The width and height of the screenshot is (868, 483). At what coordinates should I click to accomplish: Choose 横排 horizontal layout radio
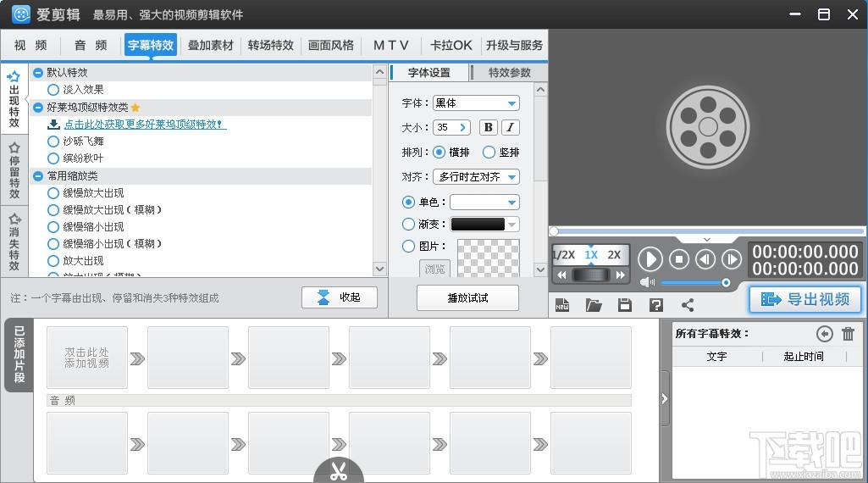(x=439, y=152)
